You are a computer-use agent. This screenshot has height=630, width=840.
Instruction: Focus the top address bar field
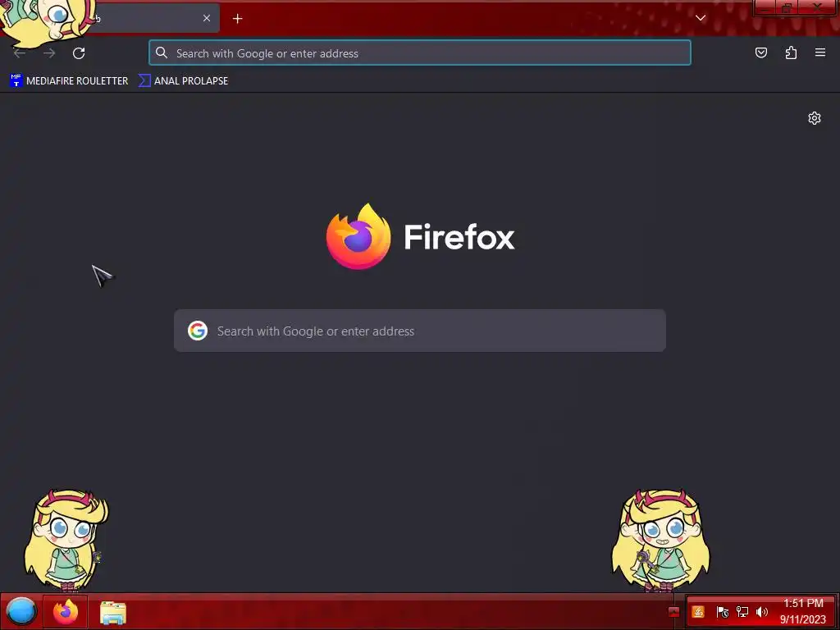point(420,53)
